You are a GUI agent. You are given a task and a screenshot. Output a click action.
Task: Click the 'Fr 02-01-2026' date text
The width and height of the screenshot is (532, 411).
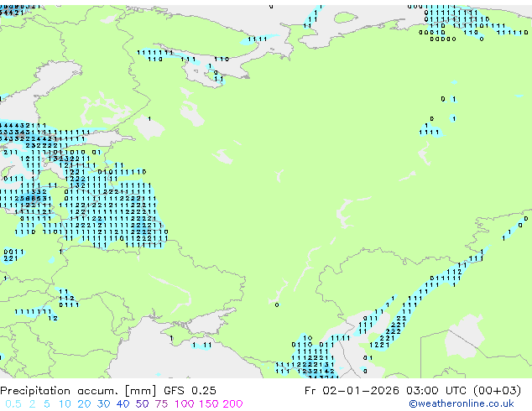click(x=352, y=391)
